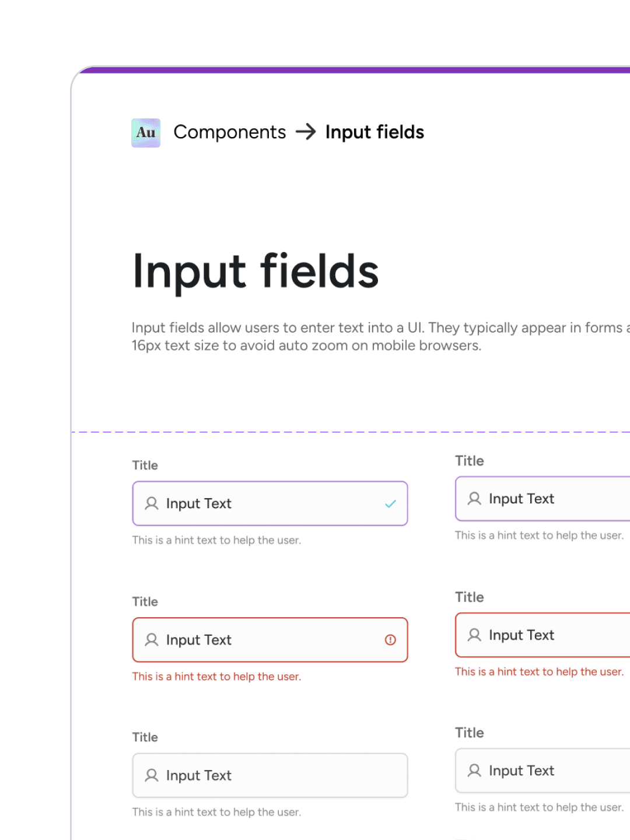Click the red alert icon in the error input
The height and width of the screenshot is (840, 630).
click(x=390, y=640)
